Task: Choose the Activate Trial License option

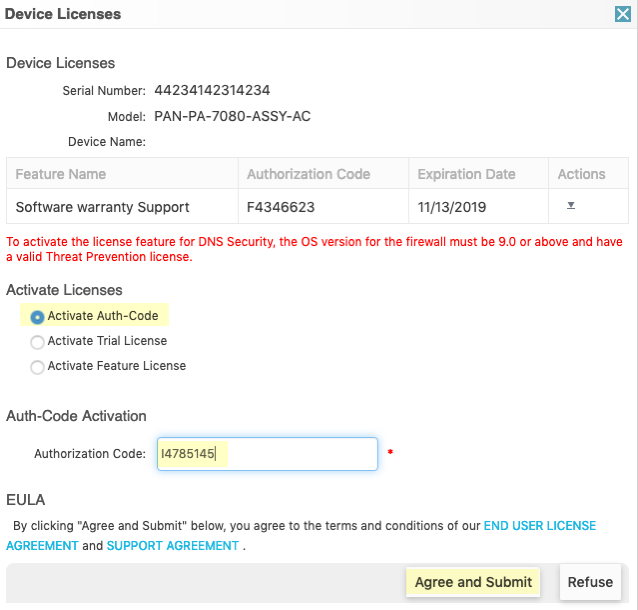Action: coord(38,342)
